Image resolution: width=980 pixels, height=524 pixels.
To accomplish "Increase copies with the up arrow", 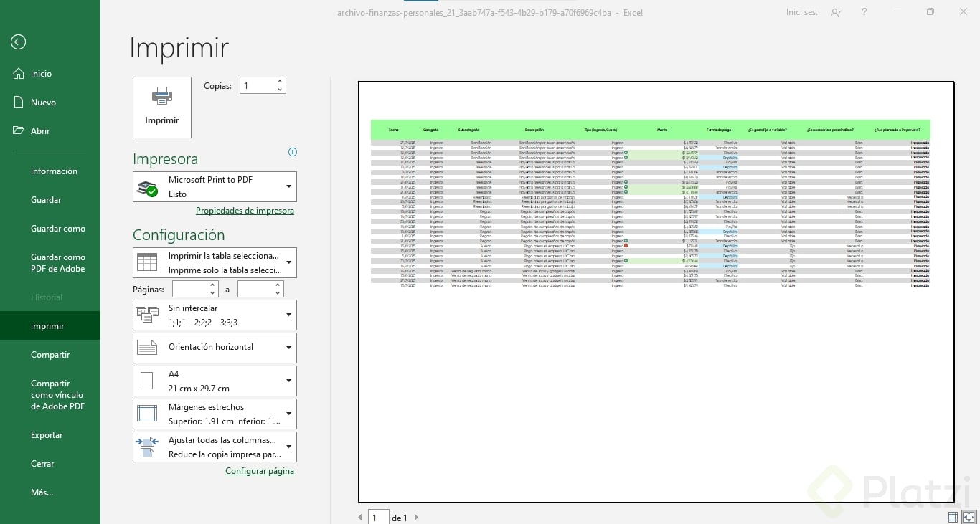I will pos(280,82).
